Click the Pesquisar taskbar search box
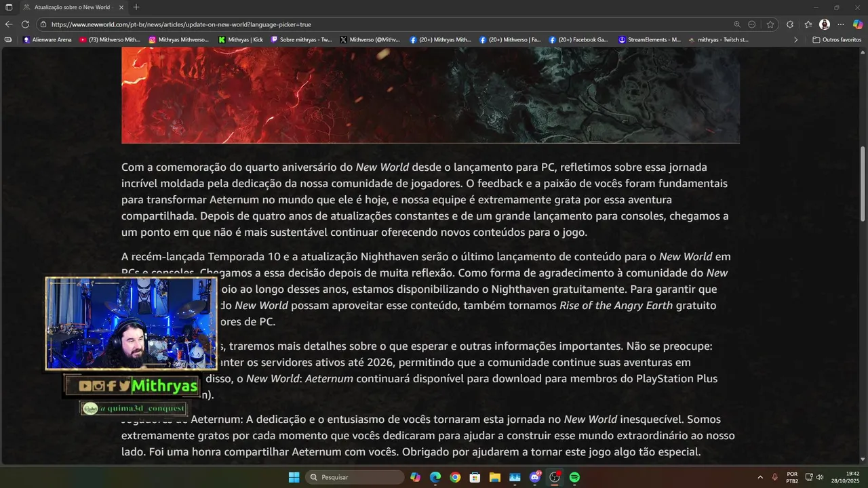Screen dimensions: 868x488 pos(355,477)
